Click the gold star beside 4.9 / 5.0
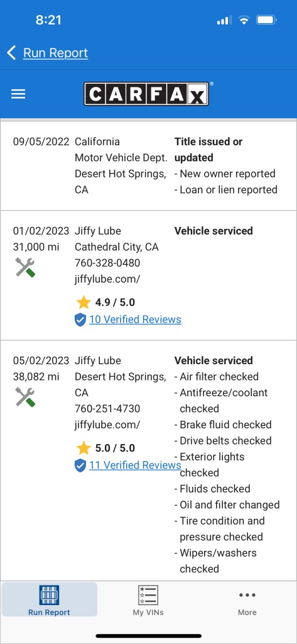This screenshot has width=297, height=644. point(84,303)
